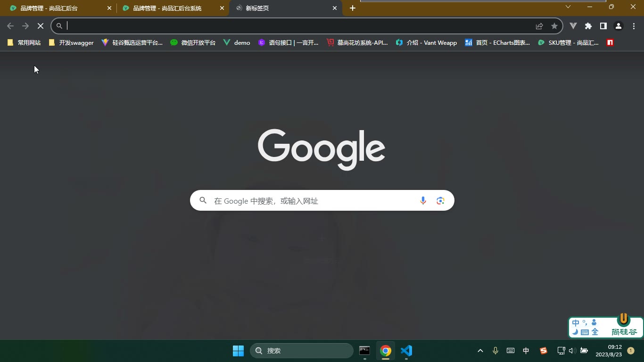The height and width of the screenshot is (362, 644).
Task: Expand the tab search dropdown arrow
Action: pos(568,7)
